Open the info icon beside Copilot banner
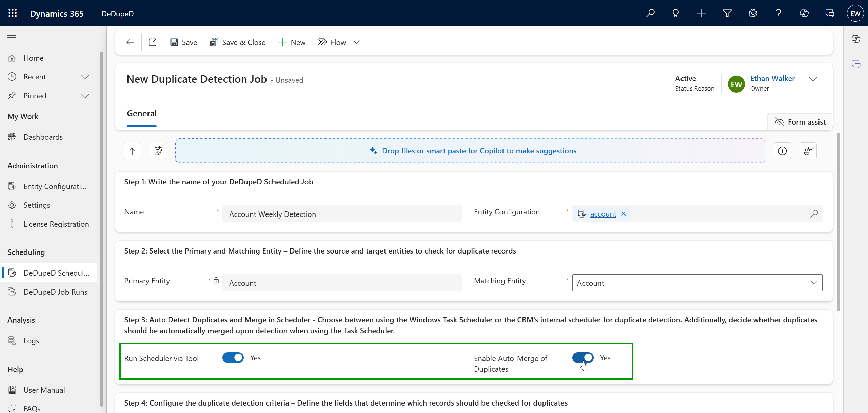Viewport: 868px width, 413px height. tap(783, 151)
